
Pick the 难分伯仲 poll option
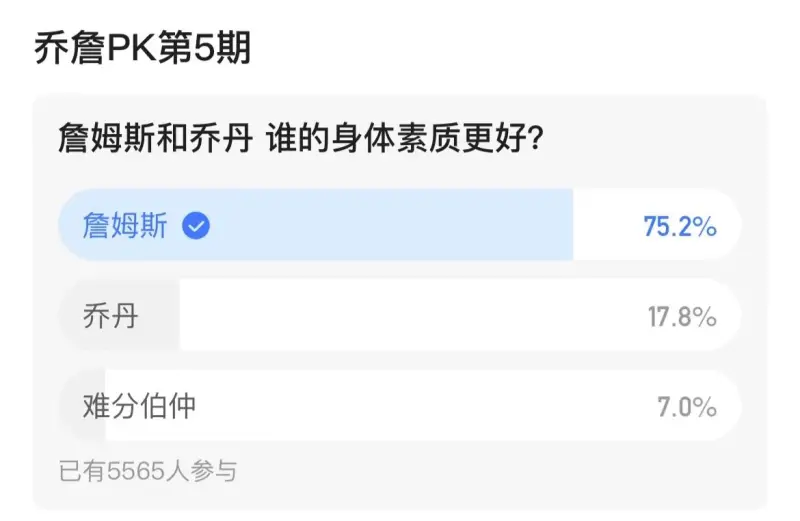(x=399, y=406)
